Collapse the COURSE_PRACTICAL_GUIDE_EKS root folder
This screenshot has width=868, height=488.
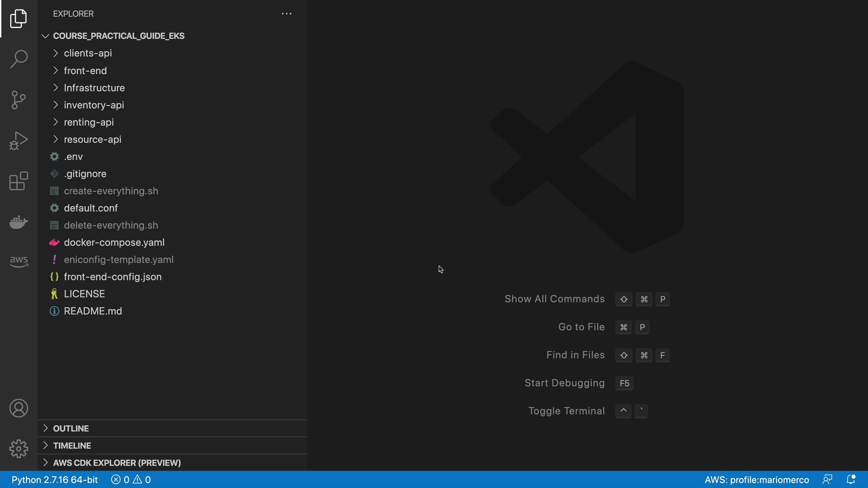tap(118, 36)
